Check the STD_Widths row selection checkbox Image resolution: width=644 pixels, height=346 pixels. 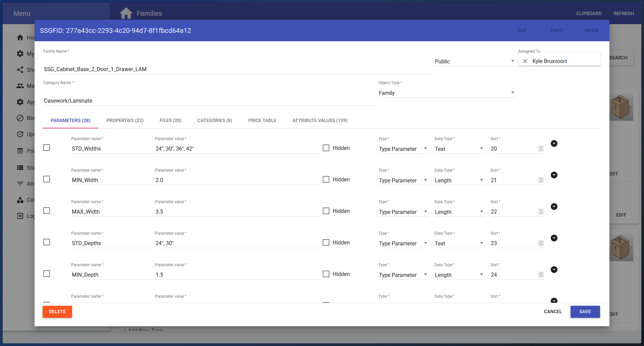[x=47, y=147]
